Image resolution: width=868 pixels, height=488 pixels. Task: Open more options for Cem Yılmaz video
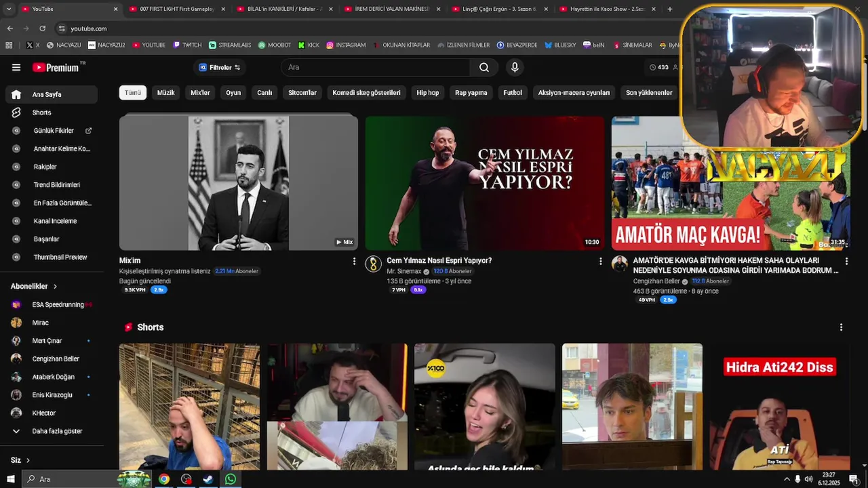tap(600, 261)
